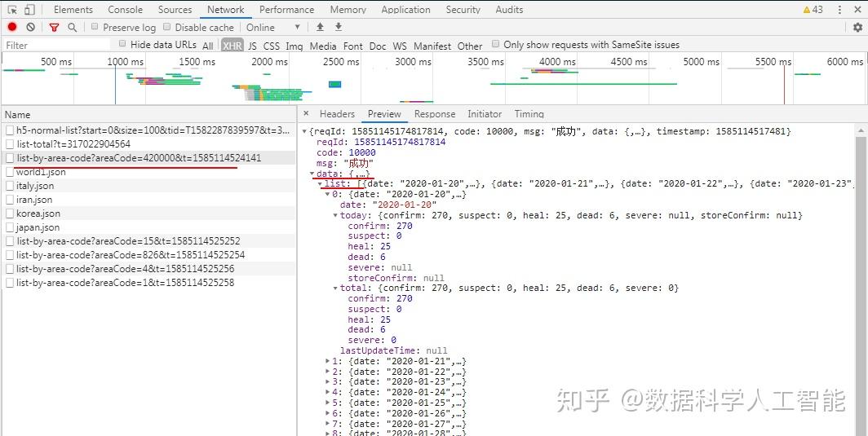Clear the network log
Image resolution: width=868 pixels, height=436 pixels.
[x=31, y=27]
